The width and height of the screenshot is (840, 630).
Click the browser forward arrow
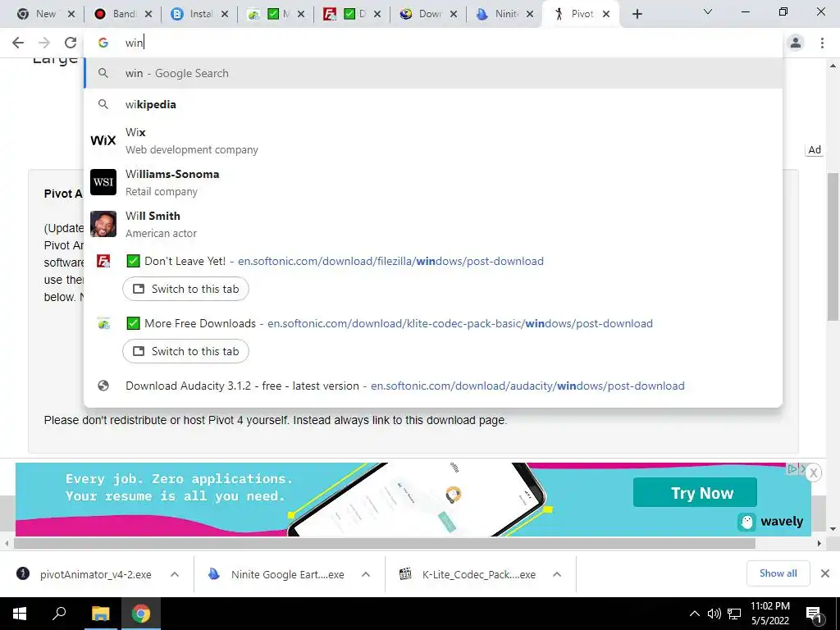point(44,43)
